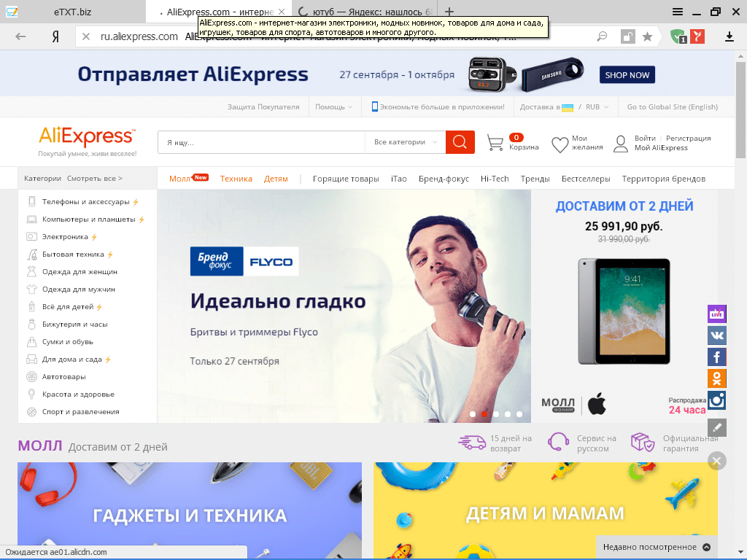Open the Facebook social side button
Screen dimensions: 747x560
tap(716, 357)
